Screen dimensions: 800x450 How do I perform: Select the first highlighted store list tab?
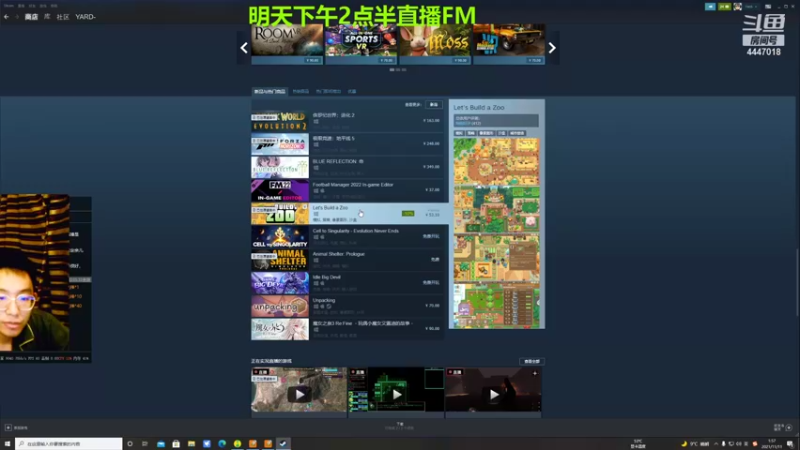click(x=270, y=91)
